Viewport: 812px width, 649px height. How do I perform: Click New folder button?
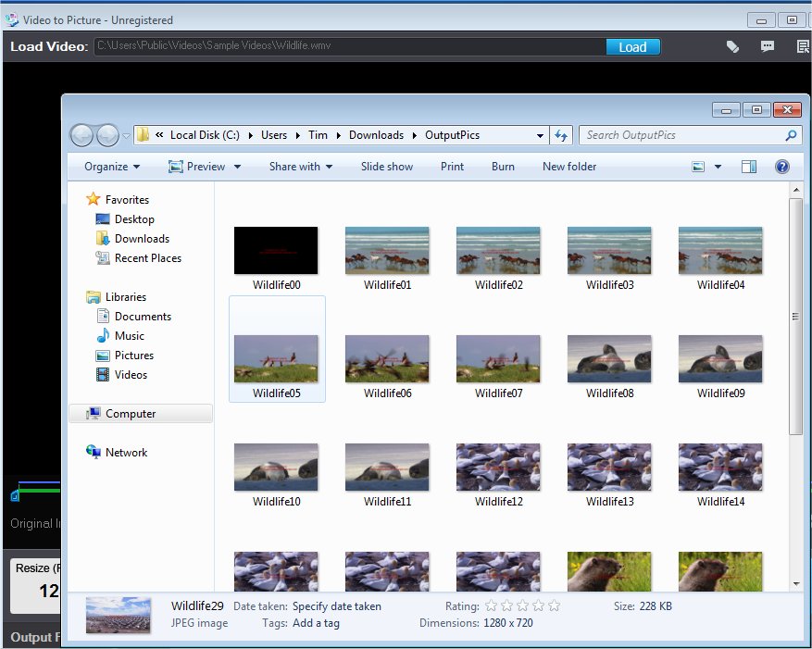point(569,167)
